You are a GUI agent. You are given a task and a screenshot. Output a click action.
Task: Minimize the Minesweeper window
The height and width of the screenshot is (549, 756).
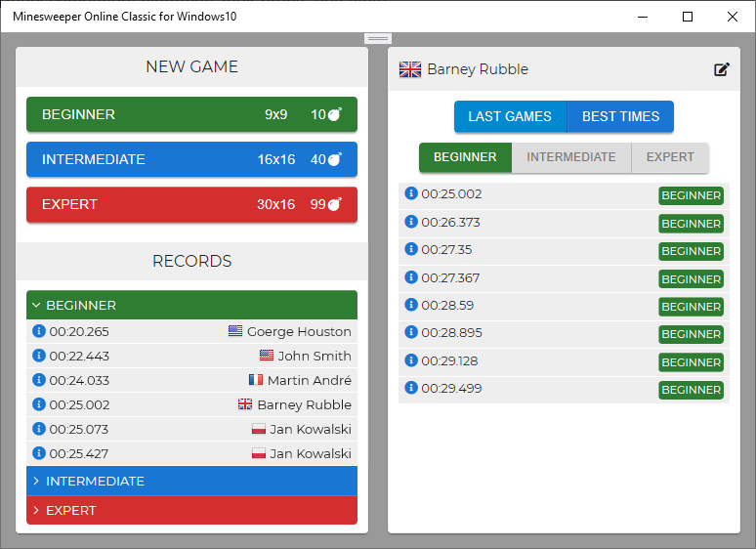pyautogui.click(x=643, y=17)
